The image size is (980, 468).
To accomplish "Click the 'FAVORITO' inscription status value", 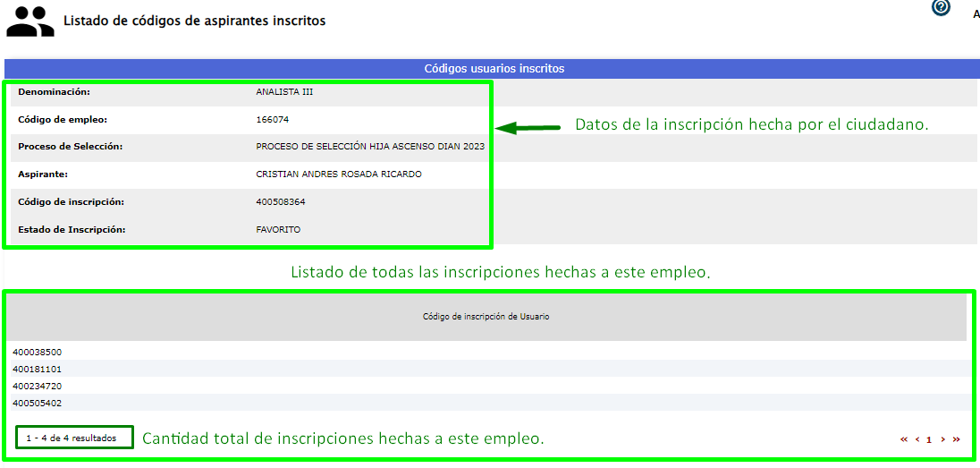I will coord(278,229).
